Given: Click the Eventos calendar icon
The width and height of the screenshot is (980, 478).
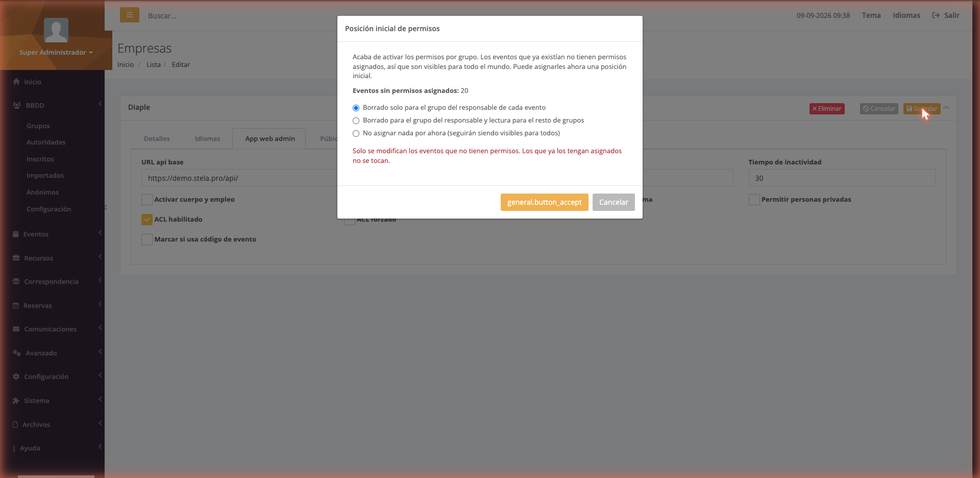Looking at the screenshot, I should 16,234.
